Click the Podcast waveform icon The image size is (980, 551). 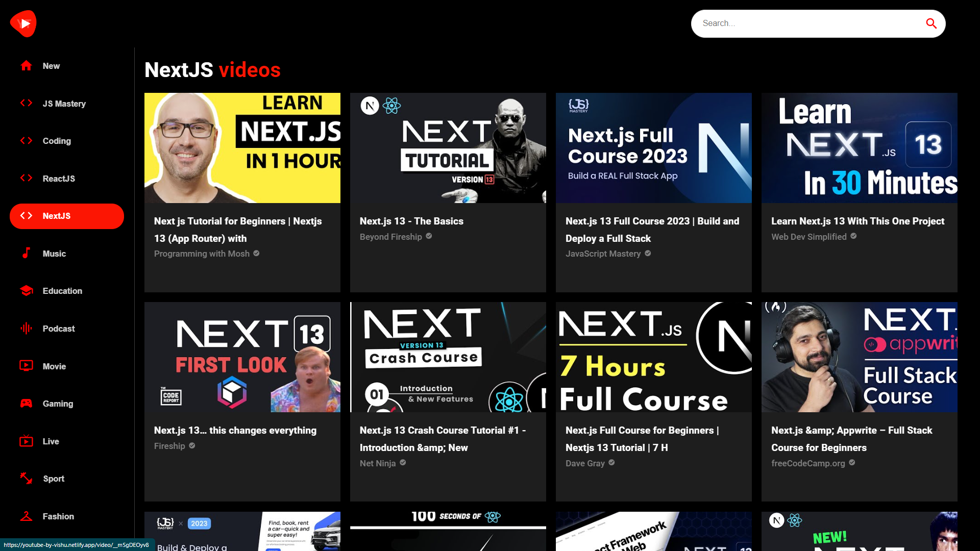(x=26, y=329)
